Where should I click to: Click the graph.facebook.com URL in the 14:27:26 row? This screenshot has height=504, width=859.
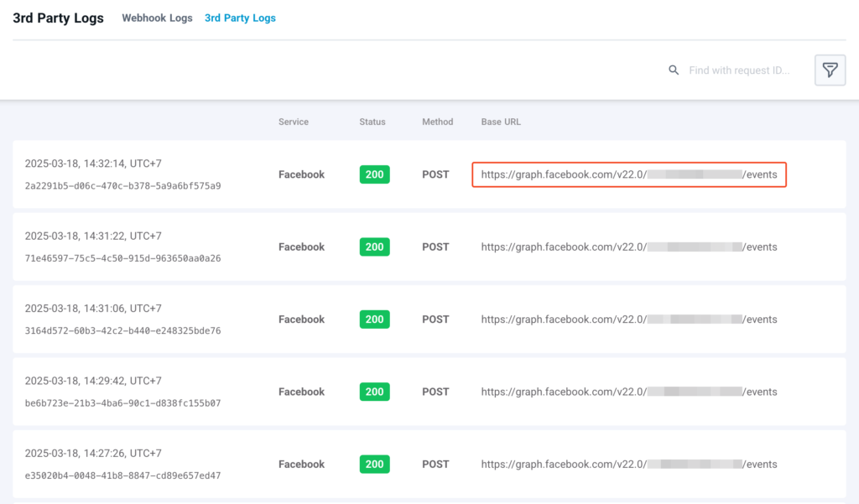(x=629, y=464)
